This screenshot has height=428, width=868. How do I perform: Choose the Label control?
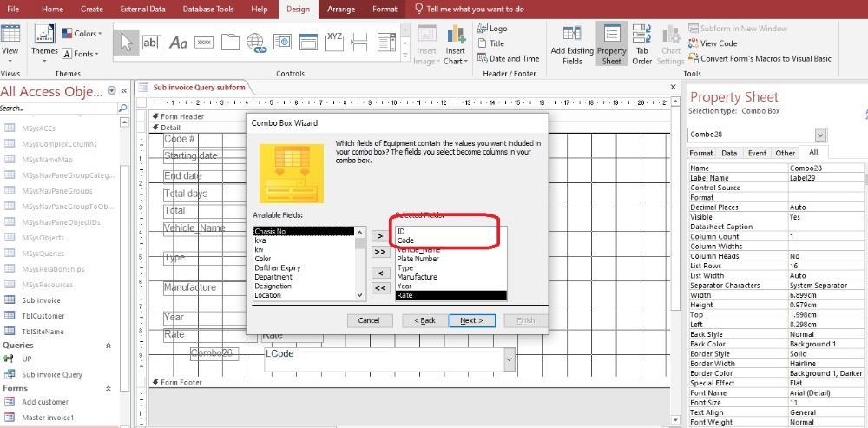coord(178,42)
